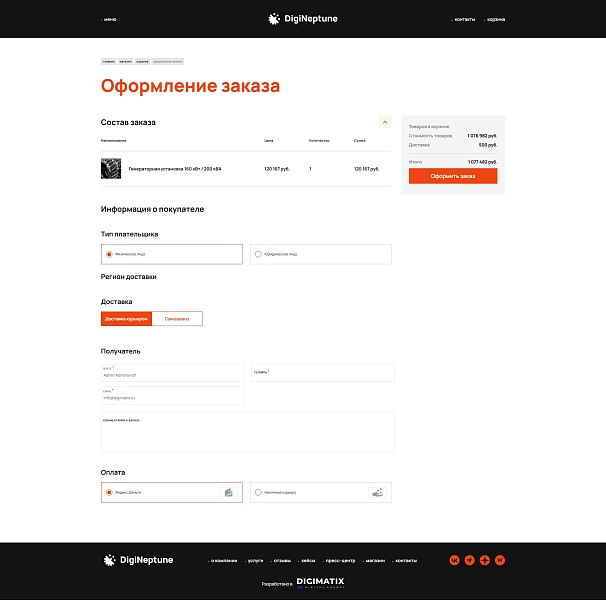Click the generator product thumbnail

coord(111,169)
